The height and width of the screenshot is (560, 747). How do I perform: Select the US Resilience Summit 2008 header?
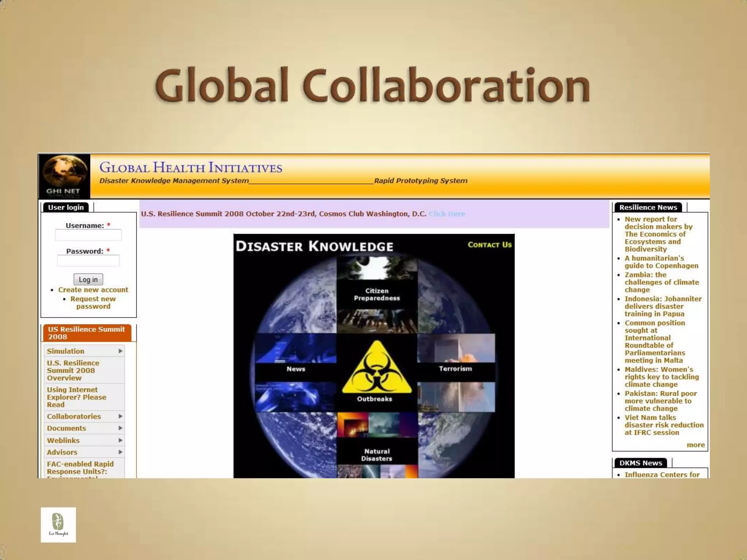[x=87, y=333]
